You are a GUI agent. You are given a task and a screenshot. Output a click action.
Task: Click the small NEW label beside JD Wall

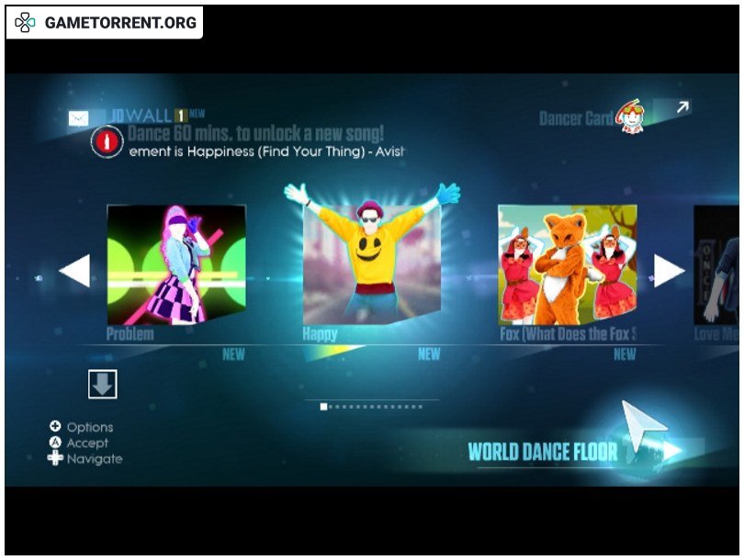click(197, 113)
